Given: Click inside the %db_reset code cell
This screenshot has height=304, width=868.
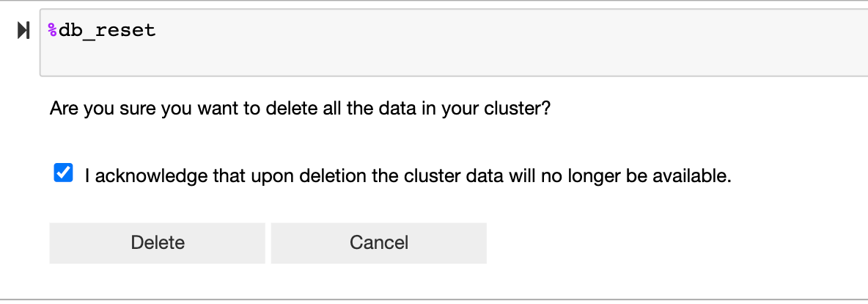Looking at the screenshot, I should pos(440,43).
